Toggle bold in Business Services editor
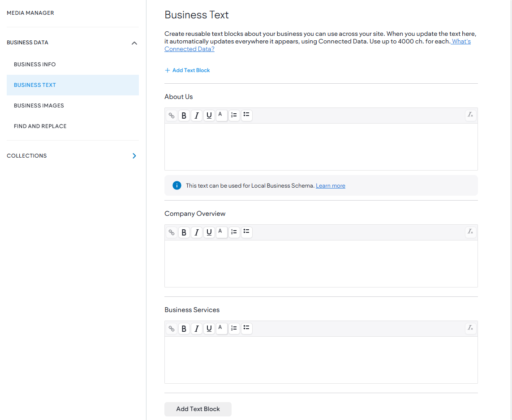The image size is (512, 420). tap(184, 328)
